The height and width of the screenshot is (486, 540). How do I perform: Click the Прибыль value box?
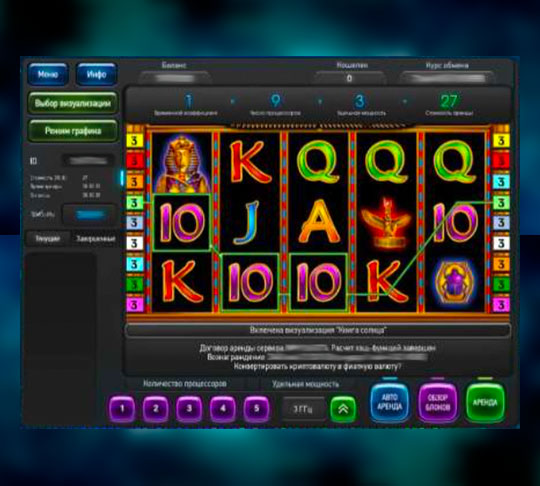(x=90, y=215)
